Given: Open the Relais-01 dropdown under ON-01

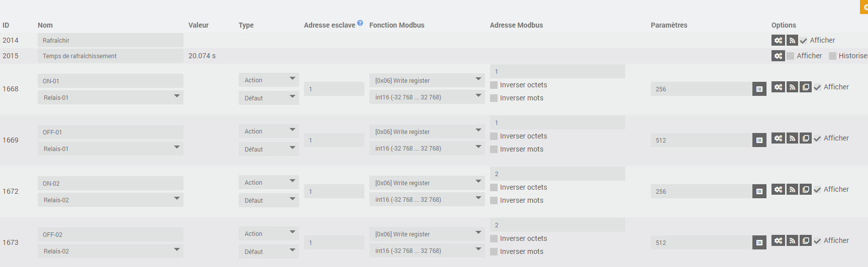Looking at the screenshot, I should (x=111, y=97).
